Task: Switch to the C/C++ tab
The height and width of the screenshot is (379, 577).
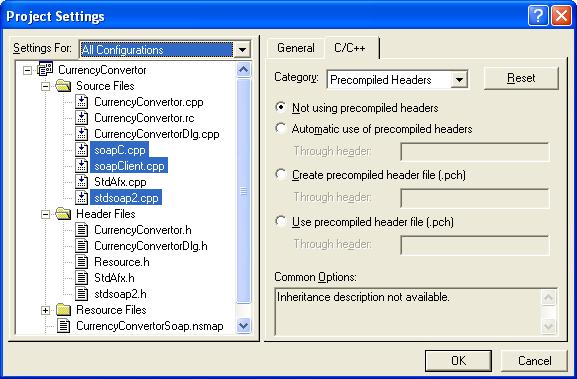Action: (x=350, y=48)
